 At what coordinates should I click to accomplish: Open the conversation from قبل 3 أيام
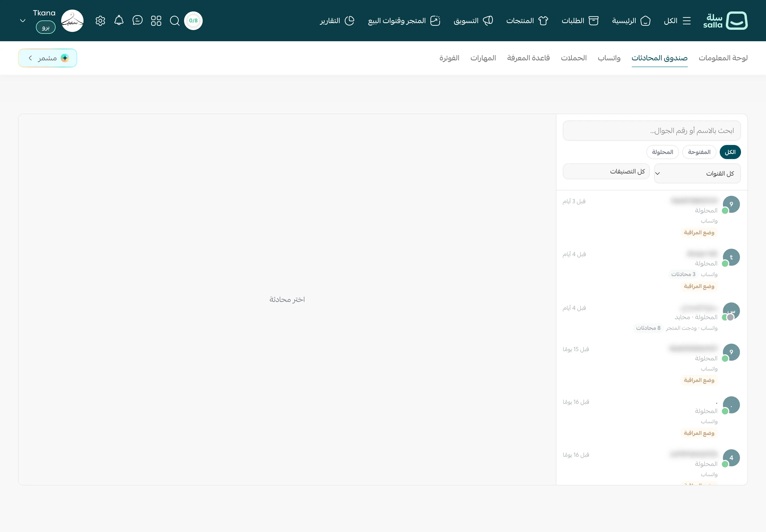tap(652, 217)
